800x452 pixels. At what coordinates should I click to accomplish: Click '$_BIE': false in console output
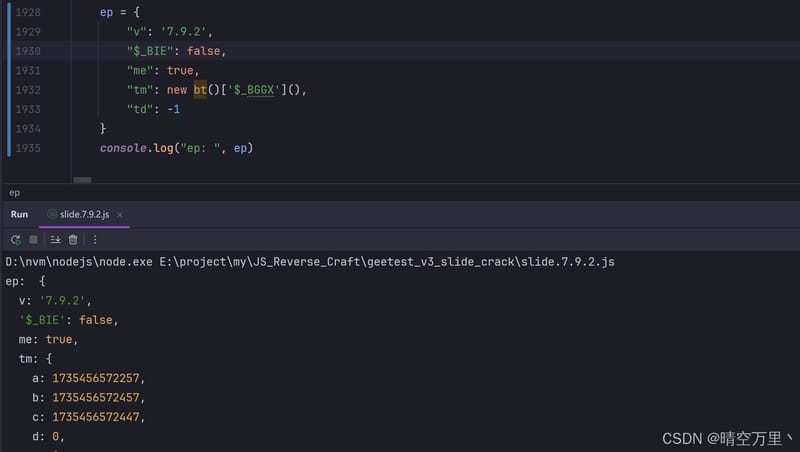point(69,320)
